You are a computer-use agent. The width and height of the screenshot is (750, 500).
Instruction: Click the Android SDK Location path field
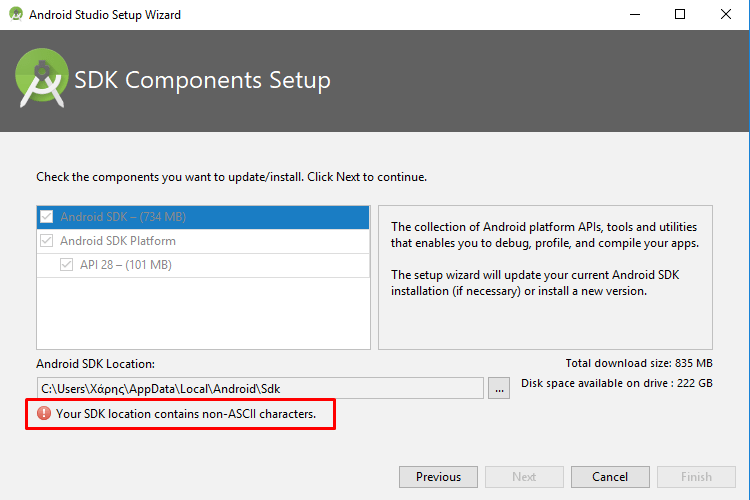click(x=260, y=388)
